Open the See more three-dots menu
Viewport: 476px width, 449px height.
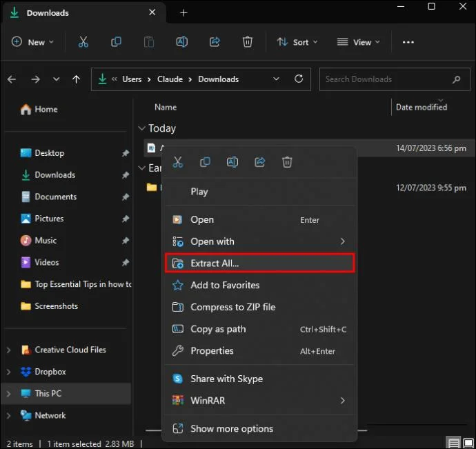(408, 42)
